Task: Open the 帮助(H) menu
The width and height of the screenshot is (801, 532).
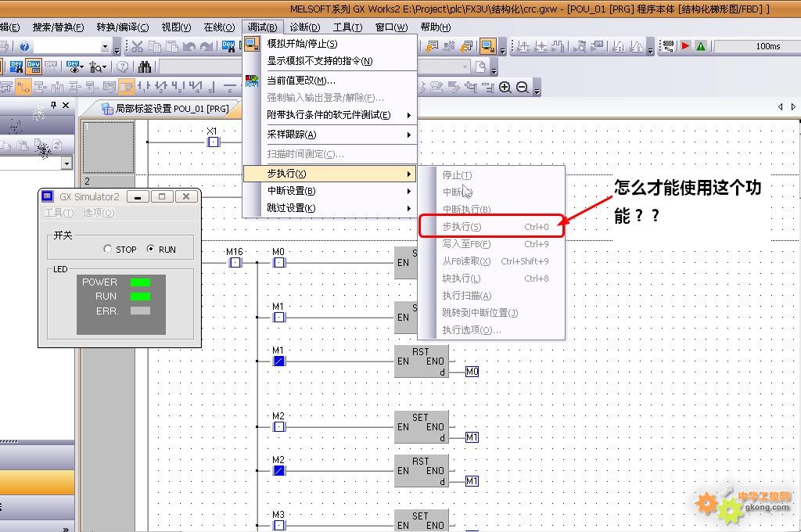Action: click(436, 27)
